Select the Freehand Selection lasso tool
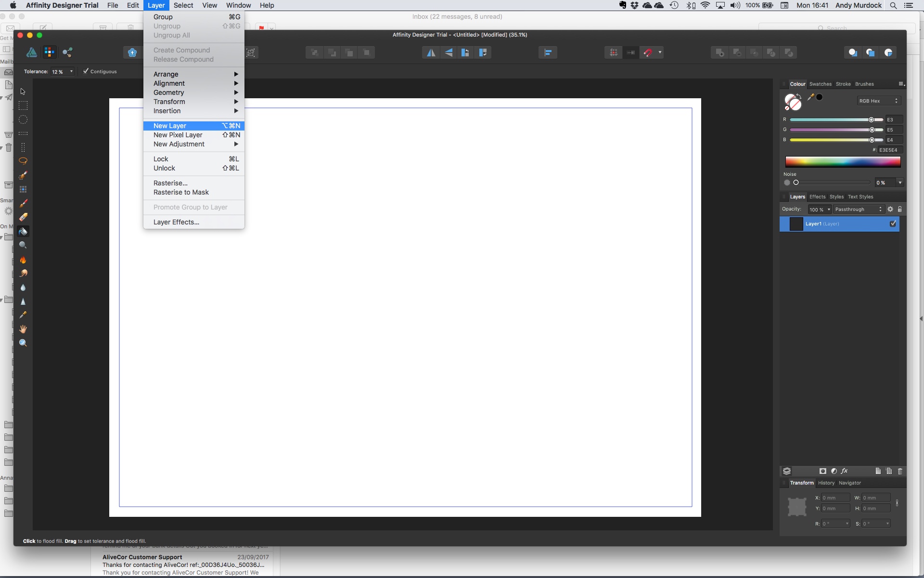Screen dimensions: 924x578 coord(23,161)
